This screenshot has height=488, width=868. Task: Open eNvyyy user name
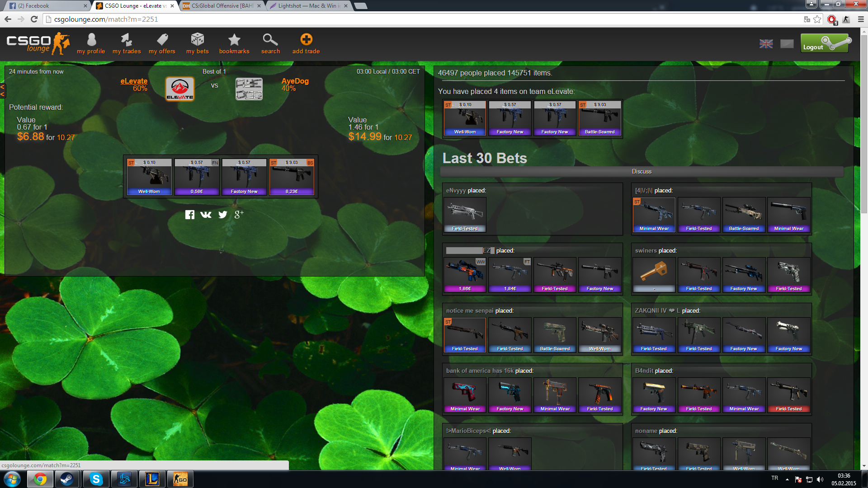coord(456,191)
